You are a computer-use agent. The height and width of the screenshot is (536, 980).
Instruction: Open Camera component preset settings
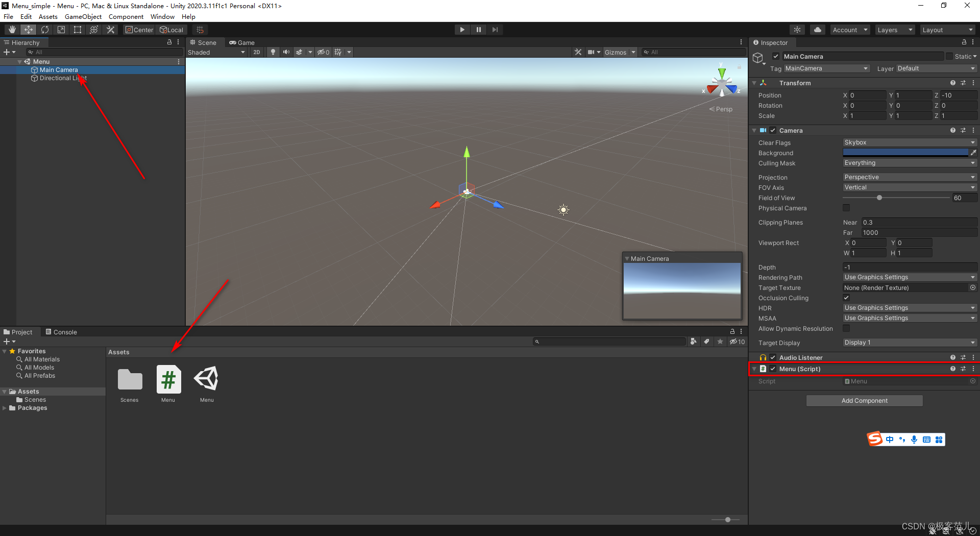963,130
